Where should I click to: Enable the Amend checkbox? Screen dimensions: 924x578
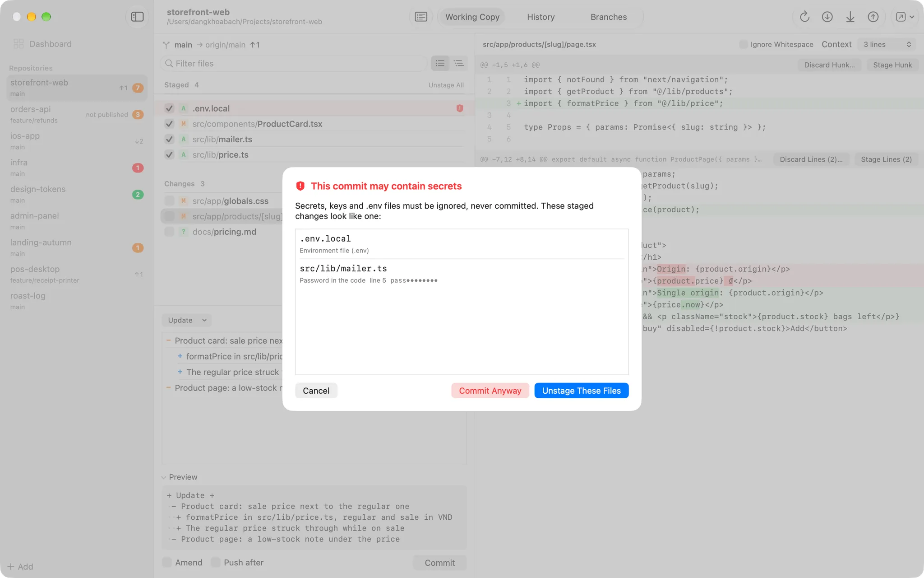pyautogui.click(x=167, y=562)
